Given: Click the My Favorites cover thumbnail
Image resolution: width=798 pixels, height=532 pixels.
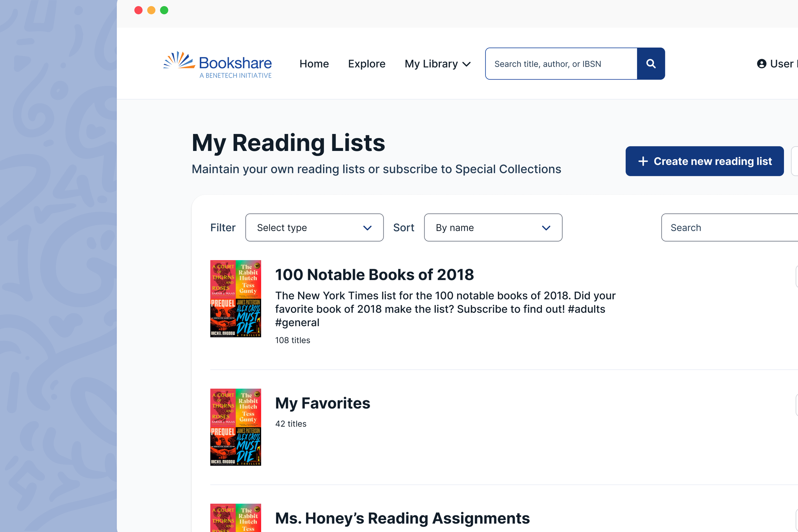Looking at the screenshot, I should [236, 427].
